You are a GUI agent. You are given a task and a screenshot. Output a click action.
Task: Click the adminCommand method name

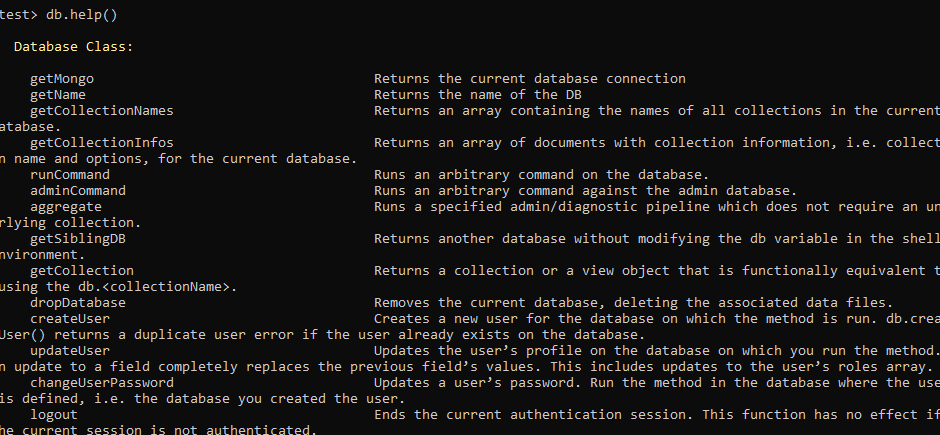(x=78, y=191)
